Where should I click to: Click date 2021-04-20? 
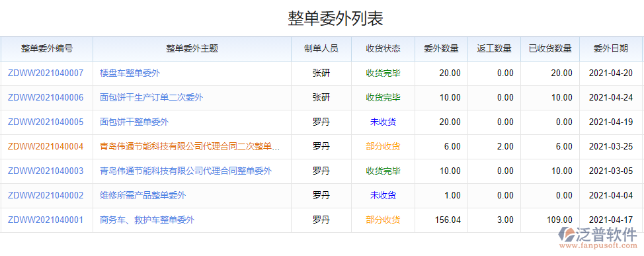pyautogui.click(x=611, y=73)
